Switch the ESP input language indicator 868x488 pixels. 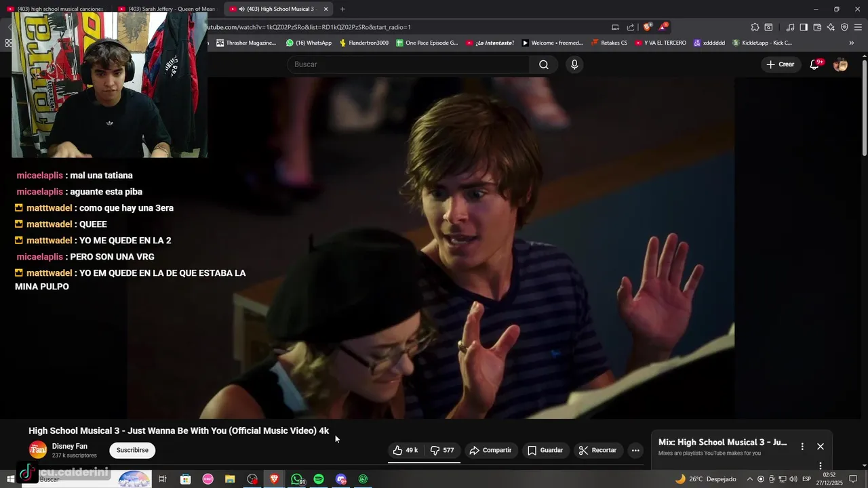tap(807, 479)
